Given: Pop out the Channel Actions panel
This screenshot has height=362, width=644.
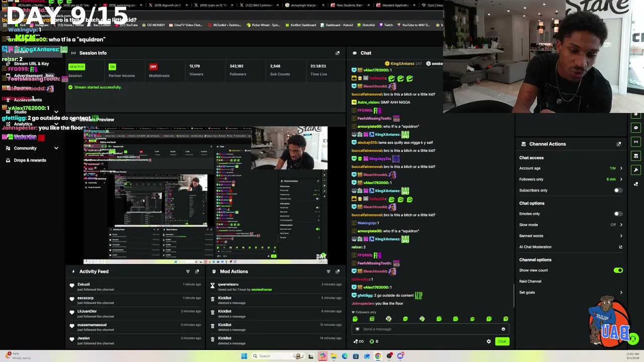Looking at the screenshot, I should [x=619, y=144].
